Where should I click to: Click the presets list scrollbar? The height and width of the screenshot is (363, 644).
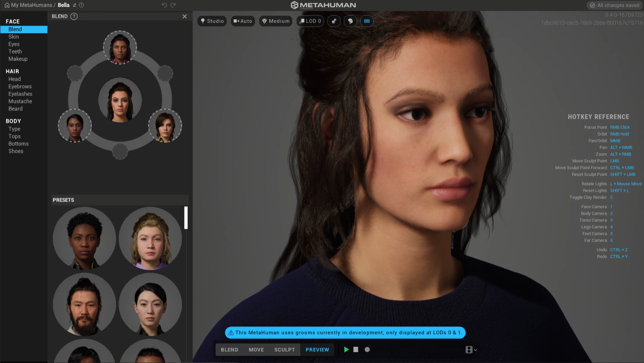[186, 218]
